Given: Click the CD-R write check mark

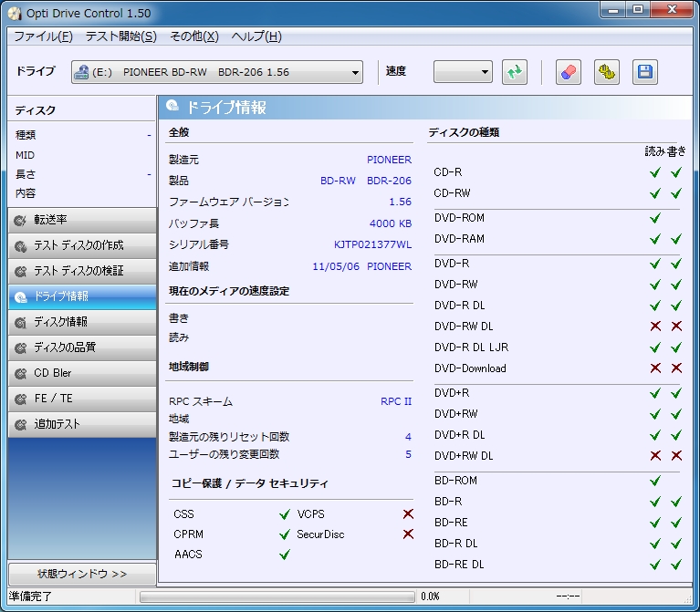Looking at the screenshot, I should (676, 172).
